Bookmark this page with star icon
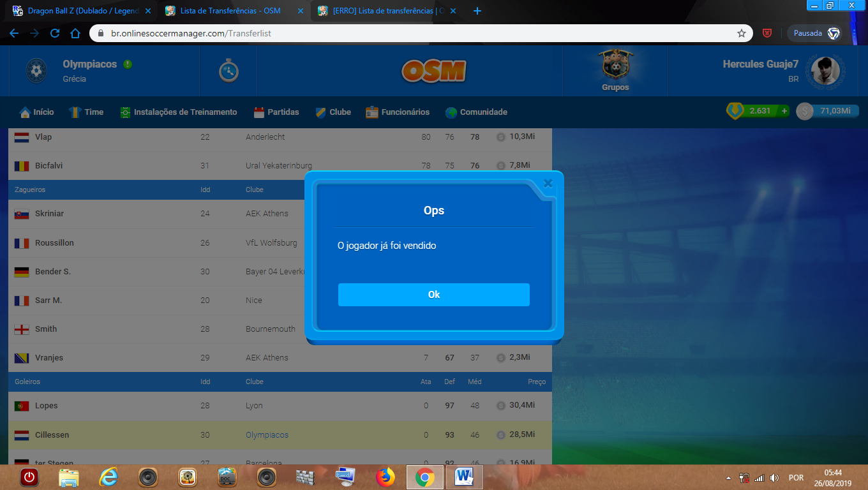The width and height of the screenshot is (868, 490). pos(741,33)
